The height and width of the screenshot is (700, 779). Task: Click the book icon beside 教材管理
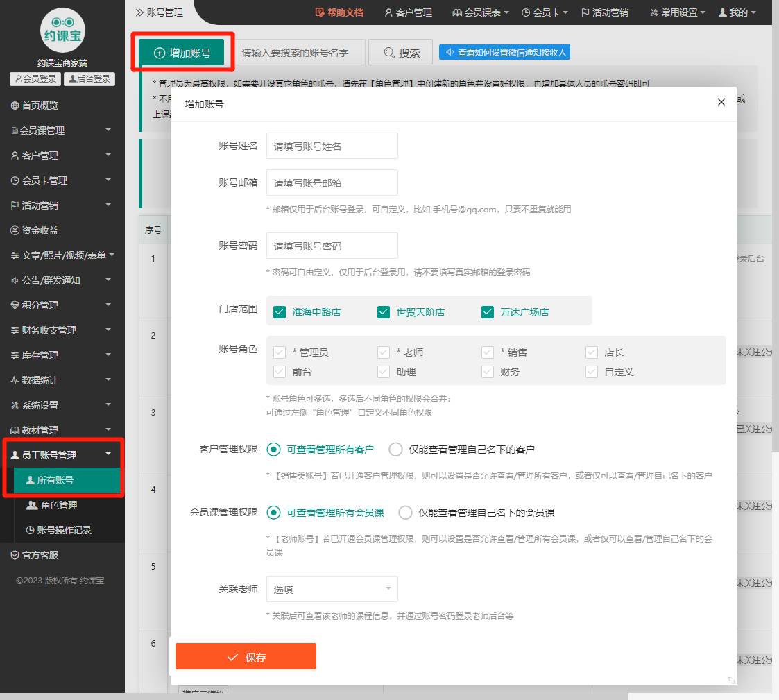(x=15, y=430)
